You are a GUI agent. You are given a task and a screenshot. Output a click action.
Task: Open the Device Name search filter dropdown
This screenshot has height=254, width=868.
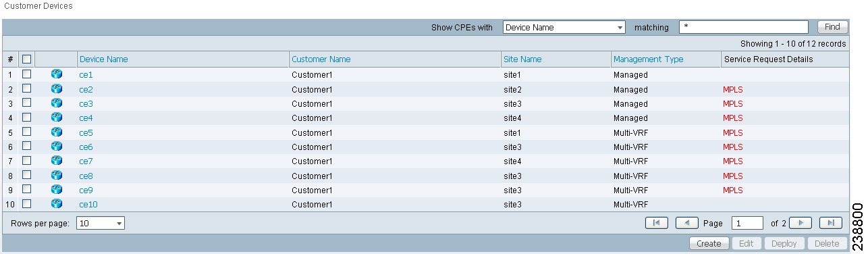click(x=564, y=28)
